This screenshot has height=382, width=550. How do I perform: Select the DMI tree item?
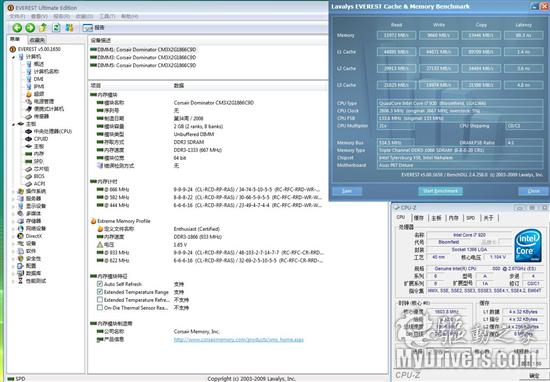point(39,79)
